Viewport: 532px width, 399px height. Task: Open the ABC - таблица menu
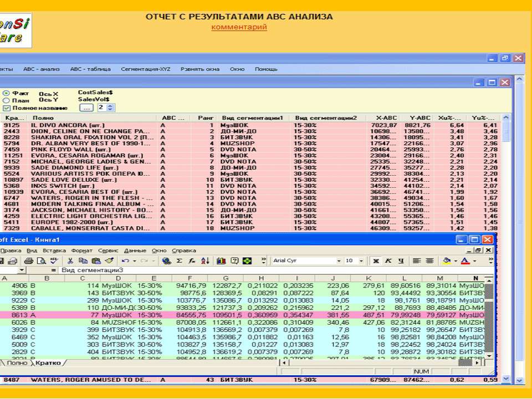pos(90,69)
